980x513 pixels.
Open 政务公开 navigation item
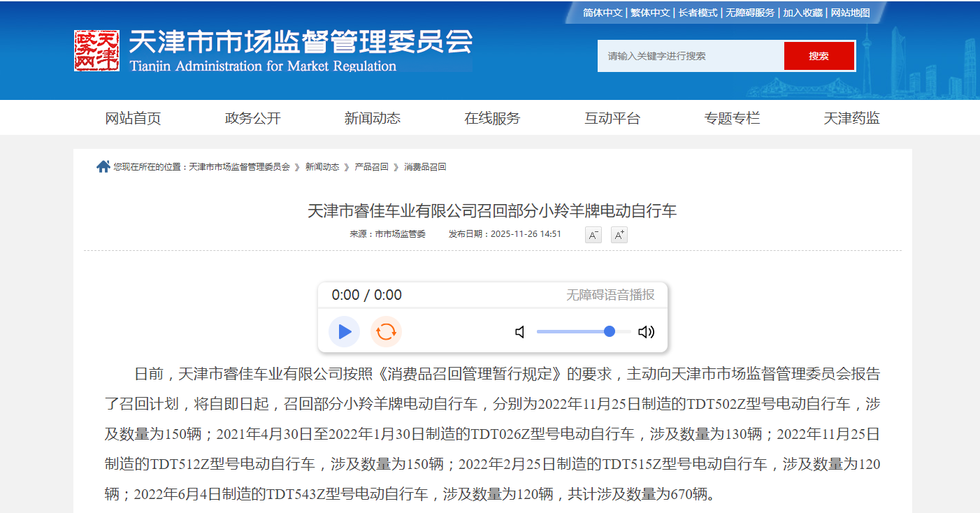[x=253, y=118]
